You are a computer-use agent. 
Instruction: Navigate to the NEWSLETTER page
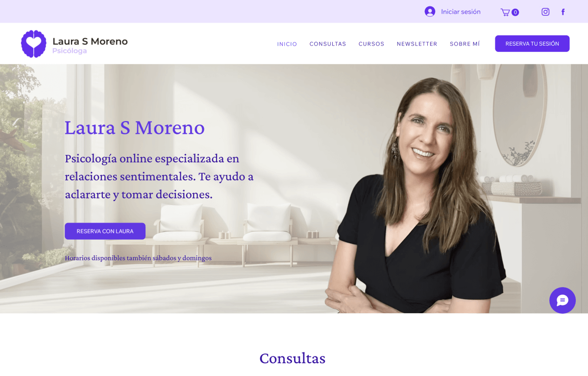[417, 44]
